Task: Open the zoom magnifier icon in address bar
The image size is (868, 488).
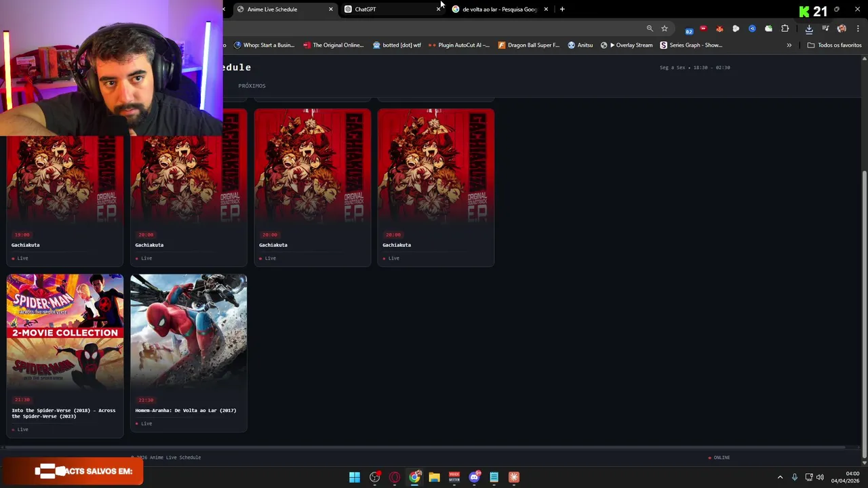Action: coord(650,28)
